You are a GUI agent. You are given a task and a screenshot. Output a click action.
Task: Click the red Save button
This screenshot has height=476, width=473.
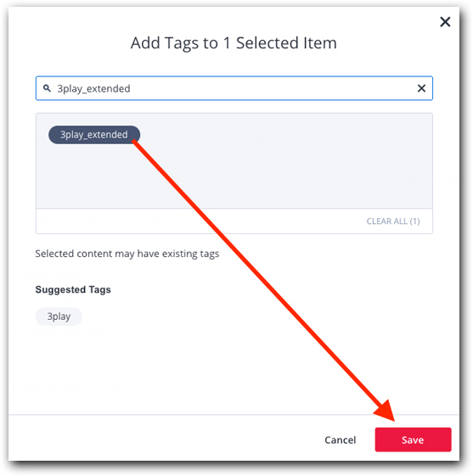click(413, 440)
